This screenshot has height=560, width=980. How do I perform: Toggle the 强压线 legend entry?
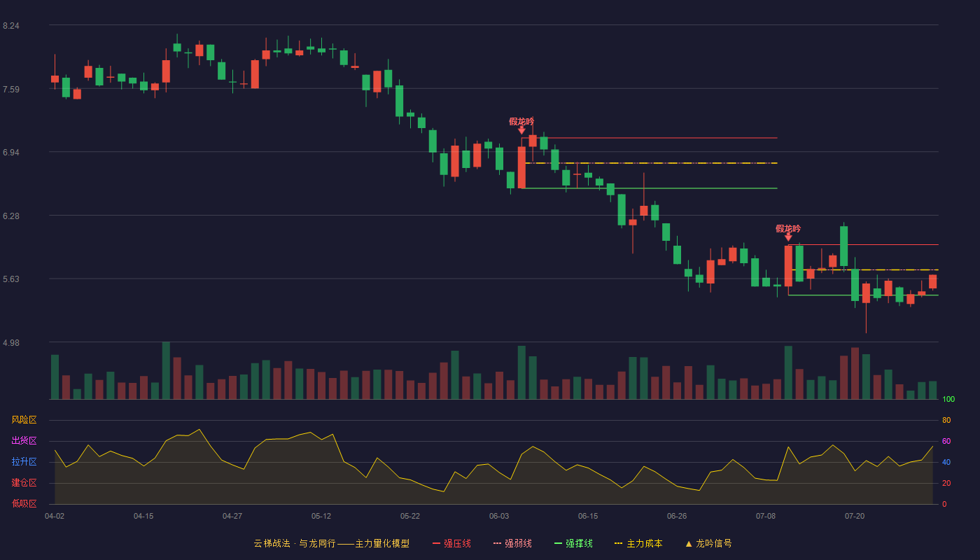[x=451, y=543]
